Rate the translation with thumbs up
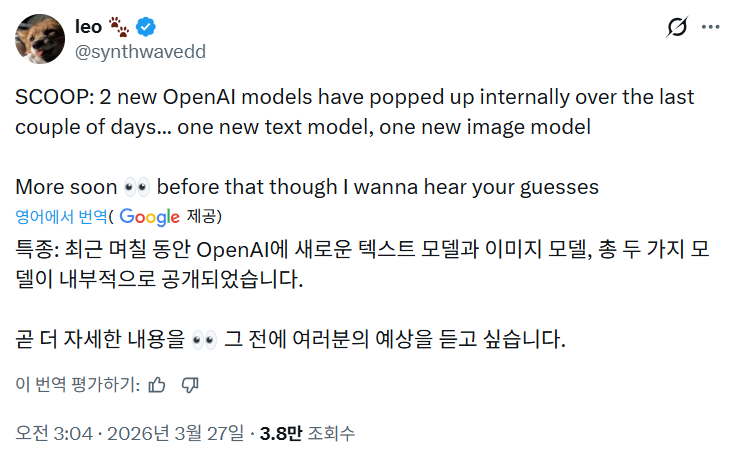 156,384
